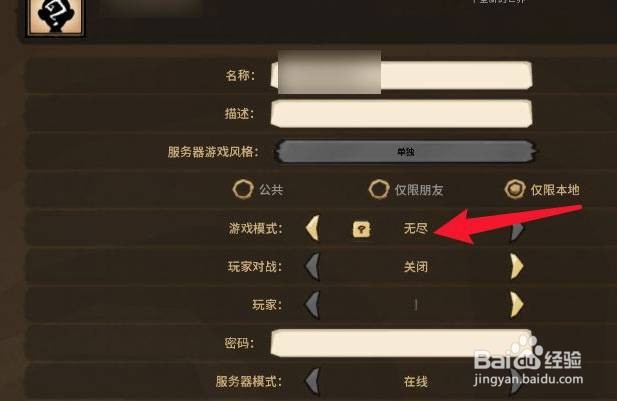Click the jingyan.baidu.com link text
617x401 pixels.
[x=528, y=379]
